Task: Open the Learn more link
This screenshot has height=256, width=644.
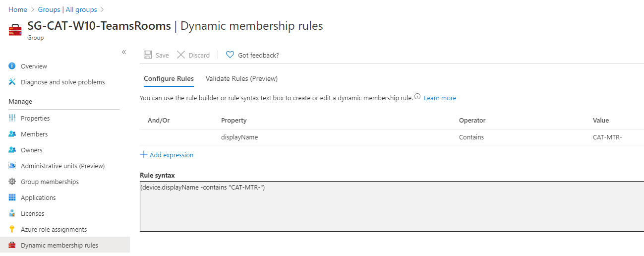Action: (x=440, y=98)
